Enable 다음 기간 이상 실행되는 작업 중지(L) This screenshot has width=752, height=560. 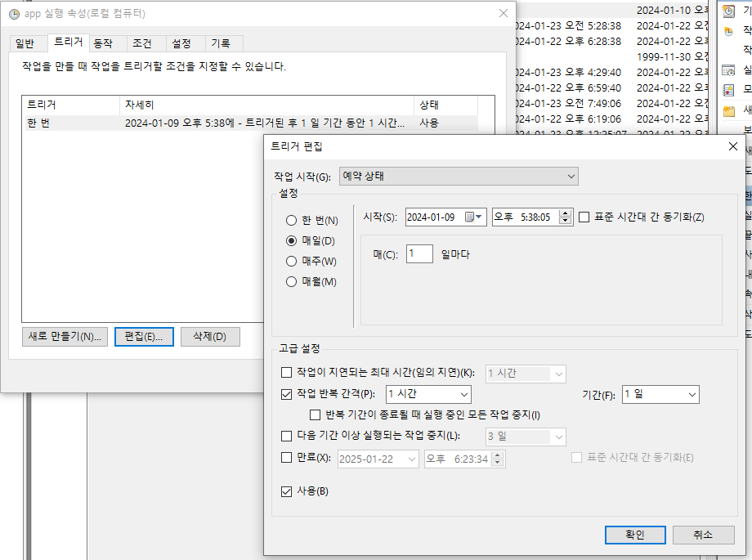286,436
